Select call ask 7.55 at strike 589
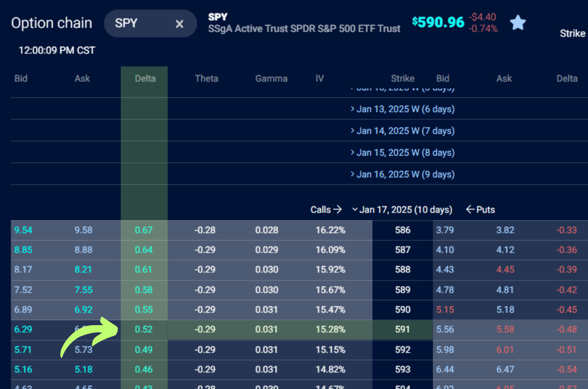The width and height of the screenshot is (588, 389). (x=83, y=289)
